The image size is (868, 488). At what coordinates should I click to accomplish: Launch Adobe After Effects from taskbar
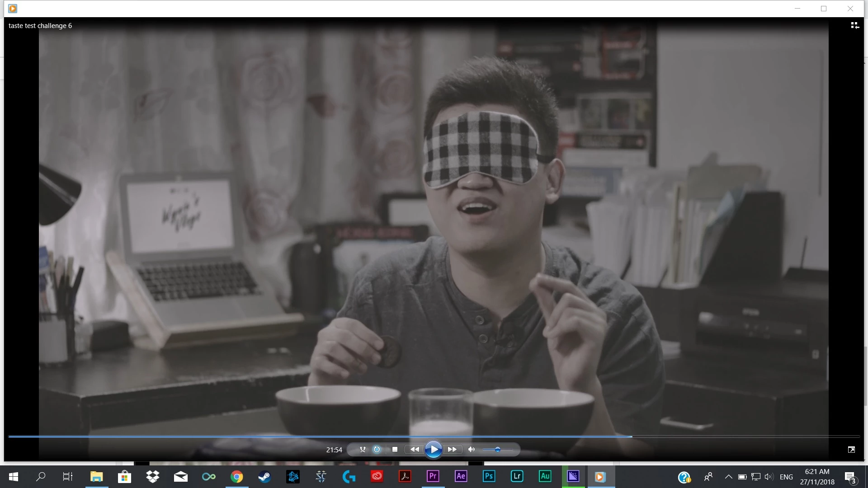pos(461,476)
